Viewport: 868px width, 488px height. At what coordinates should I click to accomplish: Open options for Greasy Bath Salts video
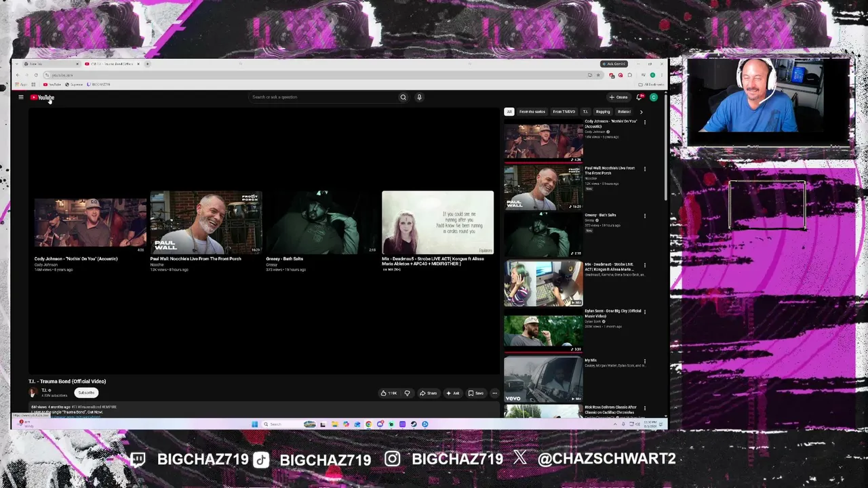(x=644, y=216)
